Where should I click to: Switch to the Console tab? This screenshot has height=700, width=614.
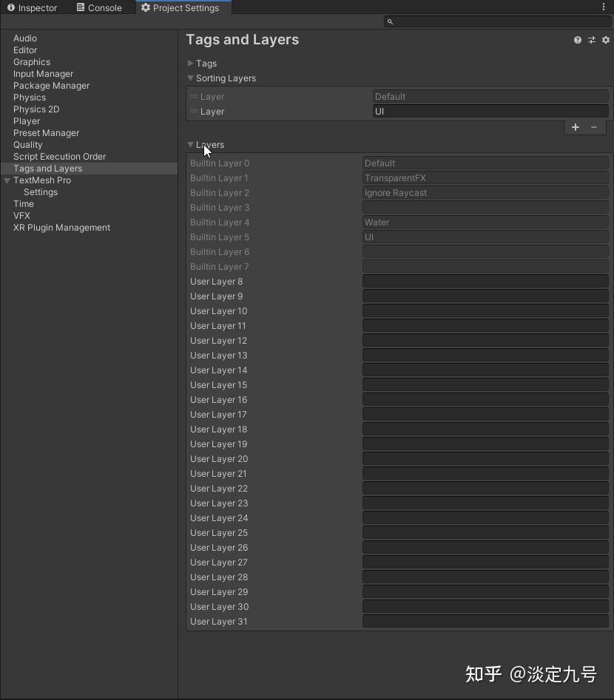[x=100, y=7]
